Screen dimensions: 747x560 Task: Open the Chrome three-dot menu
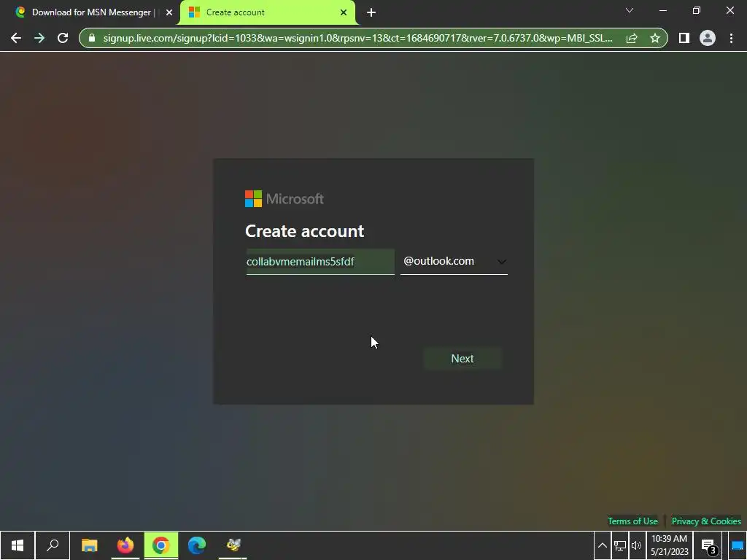tap(731, 38)
